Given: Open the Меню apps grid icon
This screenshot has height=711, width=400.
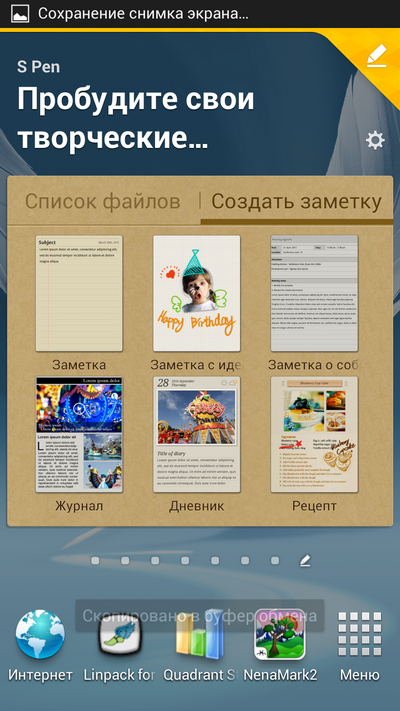Looking at the screenshot, I should 360,634.
